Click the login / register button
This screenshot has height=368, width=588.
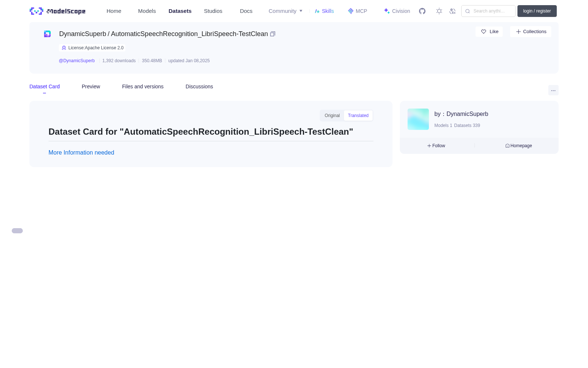[x=537, y=11]
